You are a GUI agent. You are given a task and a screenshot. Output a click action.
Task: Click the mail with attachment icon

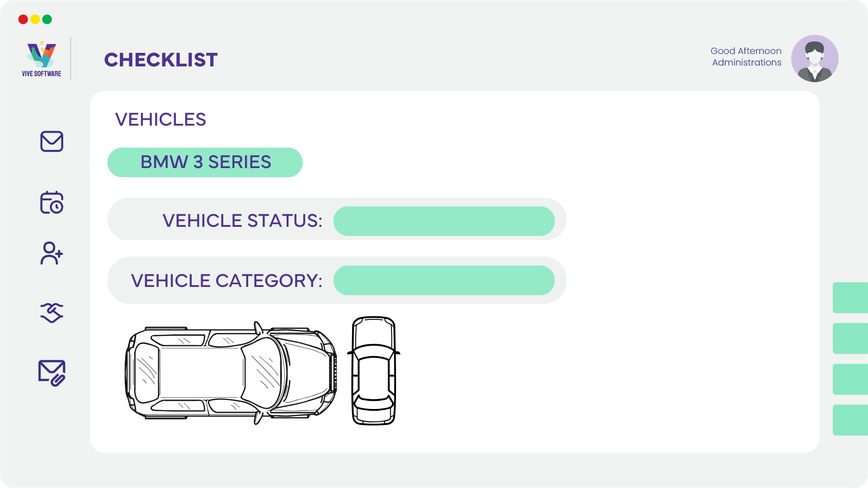click(52, 373)
